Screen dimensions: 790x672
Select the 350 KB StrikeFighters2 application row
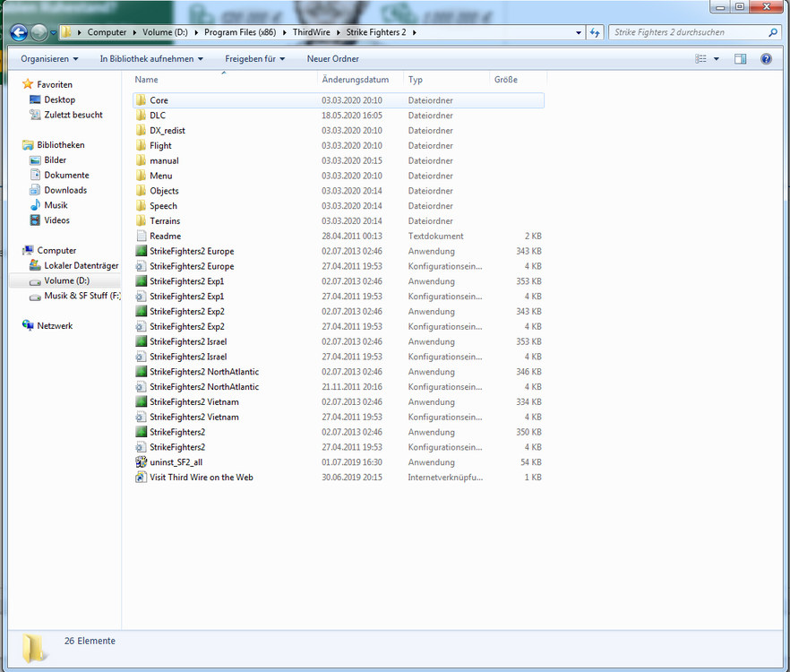click(339, 432)
